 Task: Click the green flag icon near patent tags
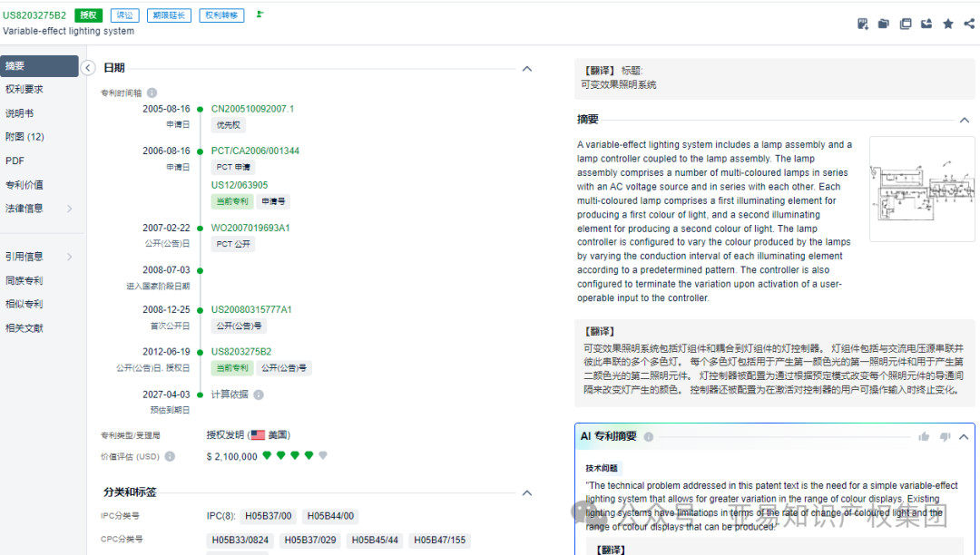coord(260,15)
